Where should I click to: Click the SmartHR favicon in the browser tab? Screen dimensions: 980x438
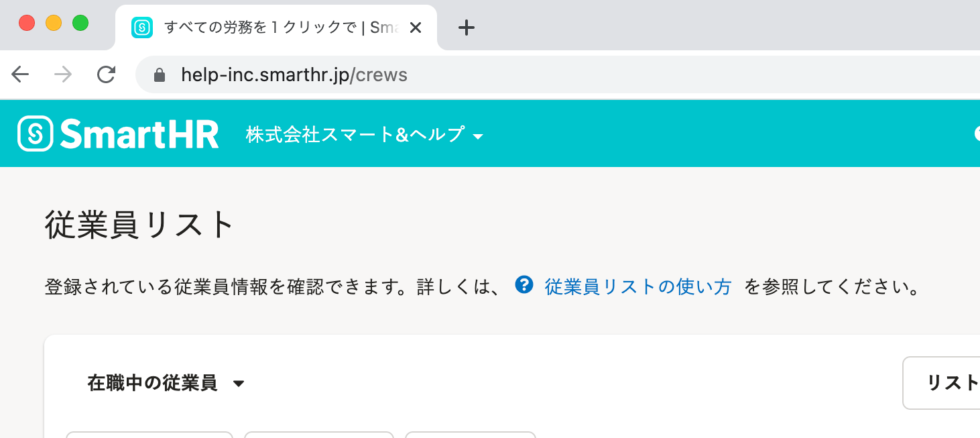tap(142, 28)
